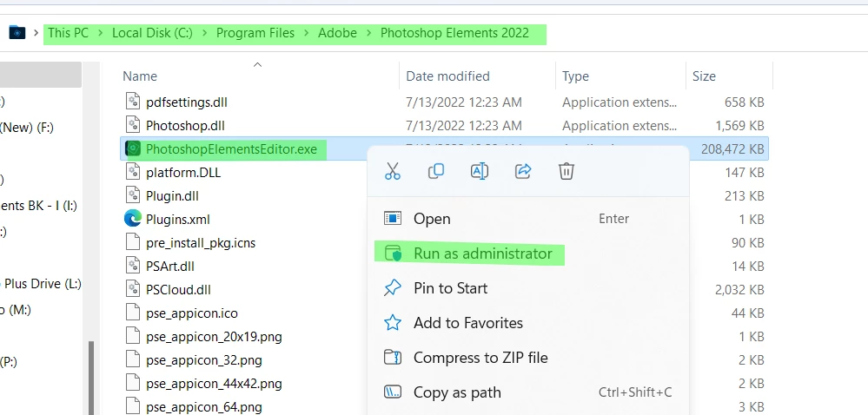Image resolution: width=868 pixels, height=415 pixels.
Task: Select Pin to Start menu entry
Action: coord(528,287)
